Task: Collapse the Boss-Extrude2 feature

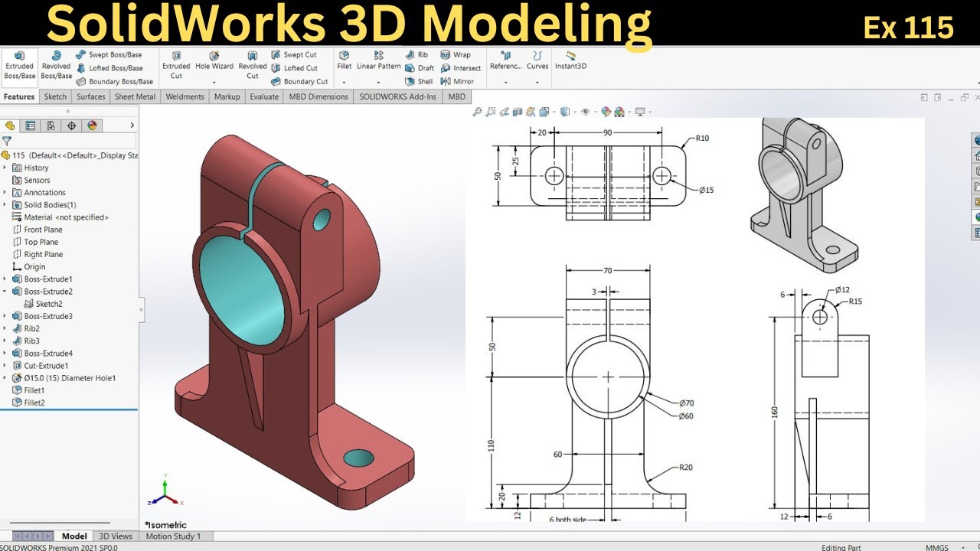Action: [x=5, y=292]
